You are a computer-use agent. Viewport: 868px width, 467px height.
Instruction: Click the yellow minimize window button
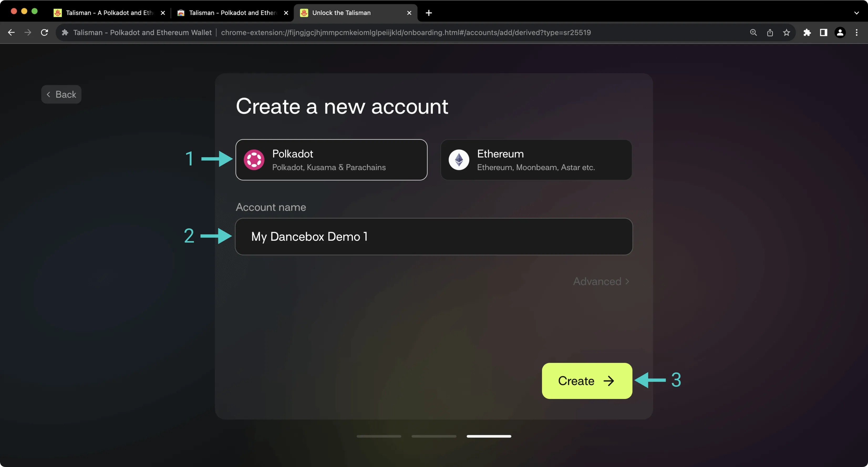click(x=24, y=11)
